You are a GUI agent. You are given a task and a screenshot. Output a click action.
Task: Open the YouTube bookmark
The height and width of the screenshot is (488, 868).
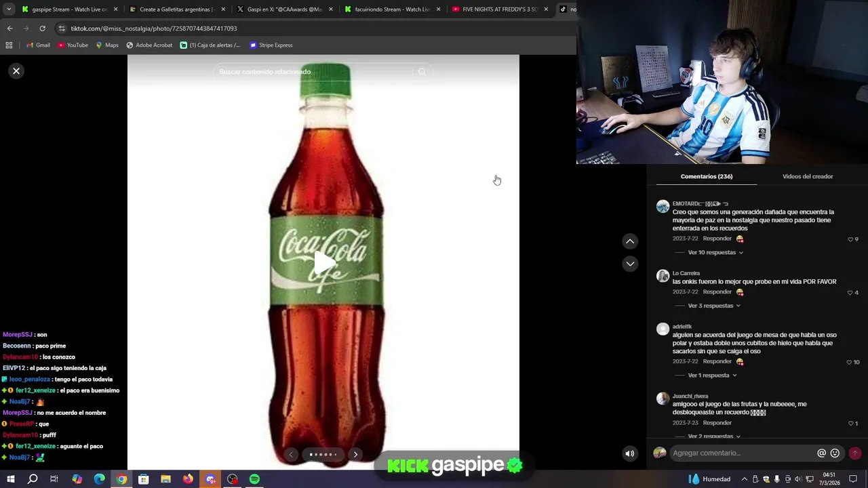73,45
